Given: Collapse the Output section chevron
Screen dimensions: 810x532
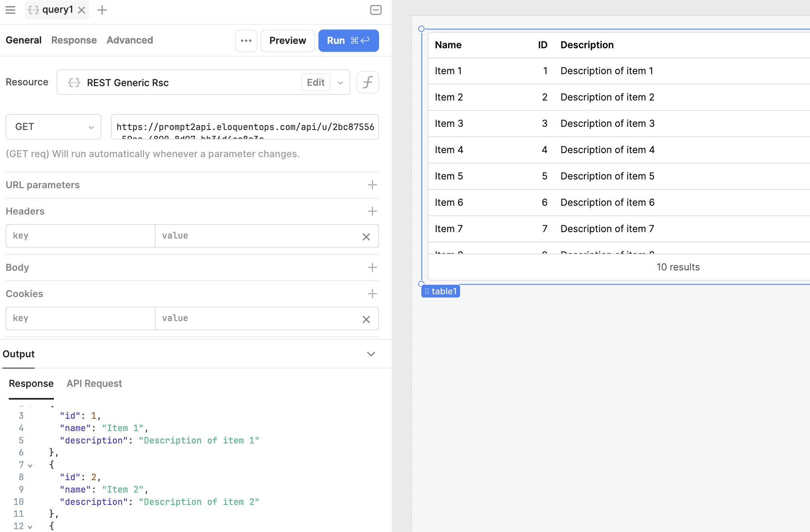Looking at the screenshot, I should click(x=371, y=354).
